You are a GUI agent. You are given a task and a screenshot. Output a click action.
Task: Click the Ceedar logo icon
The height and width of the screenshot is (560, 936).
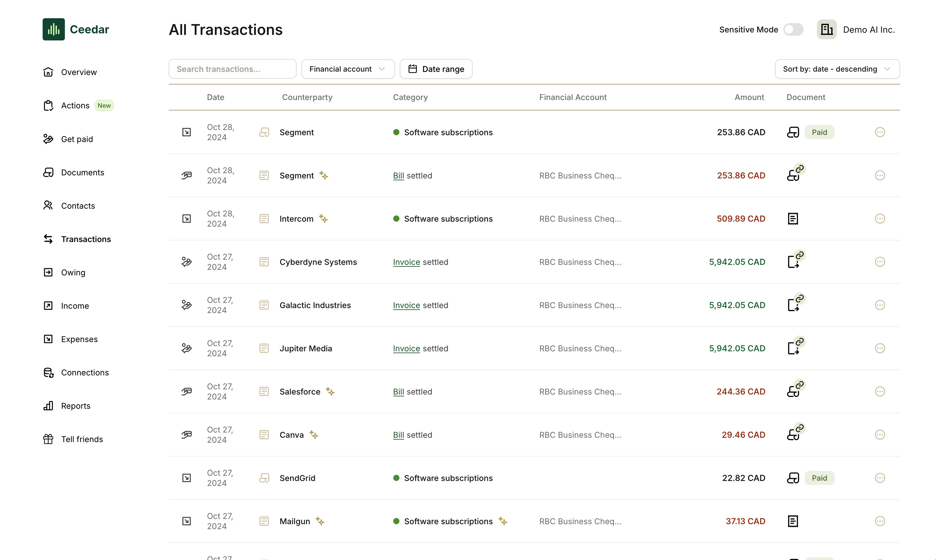pos(54,29)
